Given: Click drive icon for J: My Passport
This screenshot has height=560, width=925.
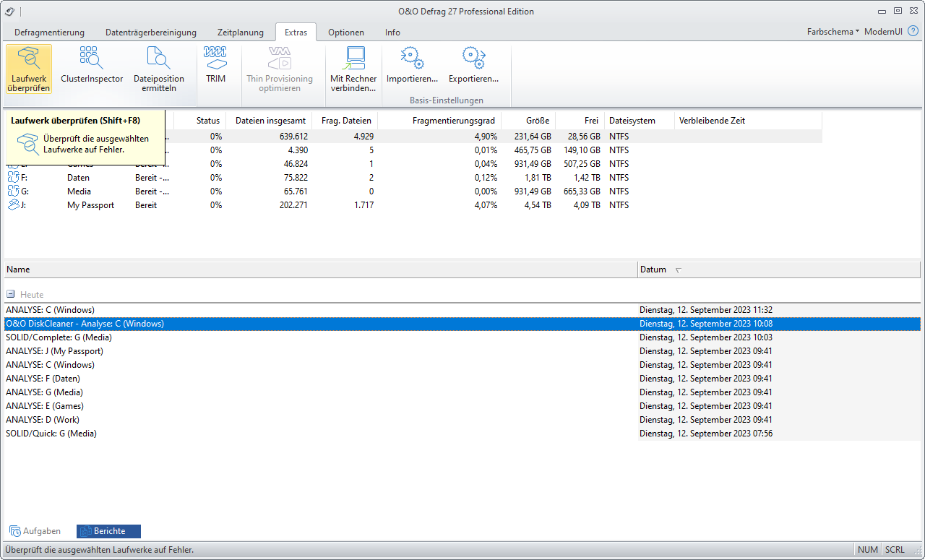Looking at the screenshot, I should click(13, 204).
